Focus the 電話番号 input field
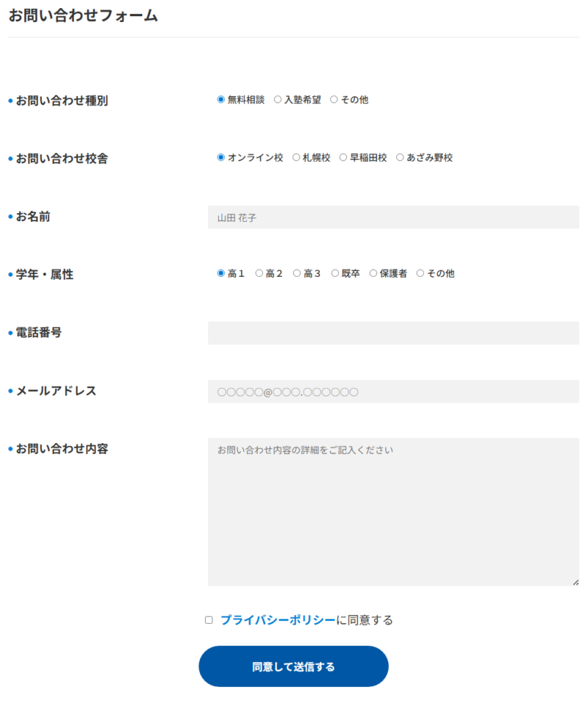Screen dimensions: 588x706 [393, 333]
